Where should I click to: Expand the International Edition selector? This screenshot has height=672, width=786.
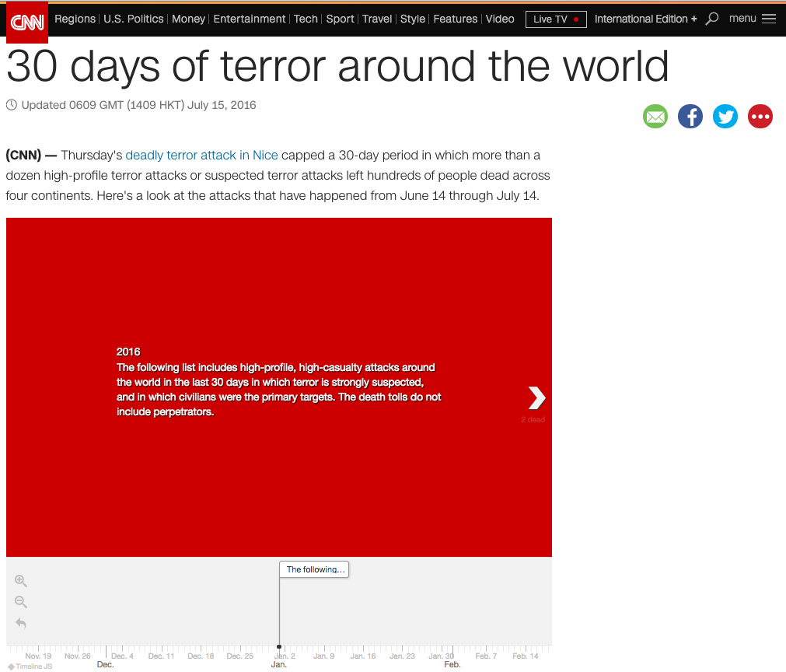pyautogui.click(x=645, y=19)
